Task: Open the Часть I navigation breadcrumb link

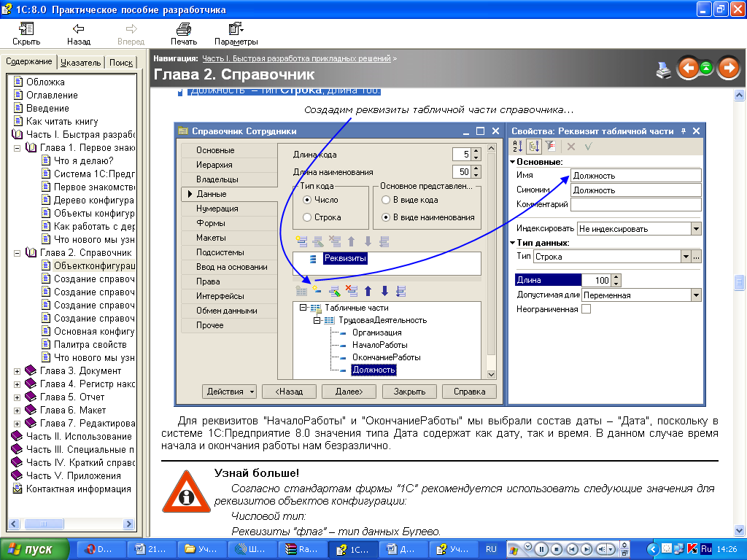Action: [296, 58]
